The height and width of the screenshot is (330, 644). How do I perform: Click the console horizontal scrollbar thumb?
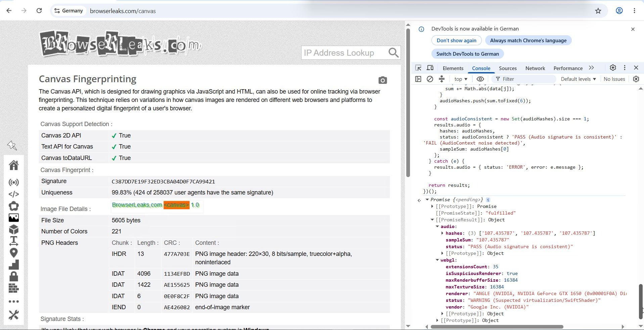click(497, 327)
